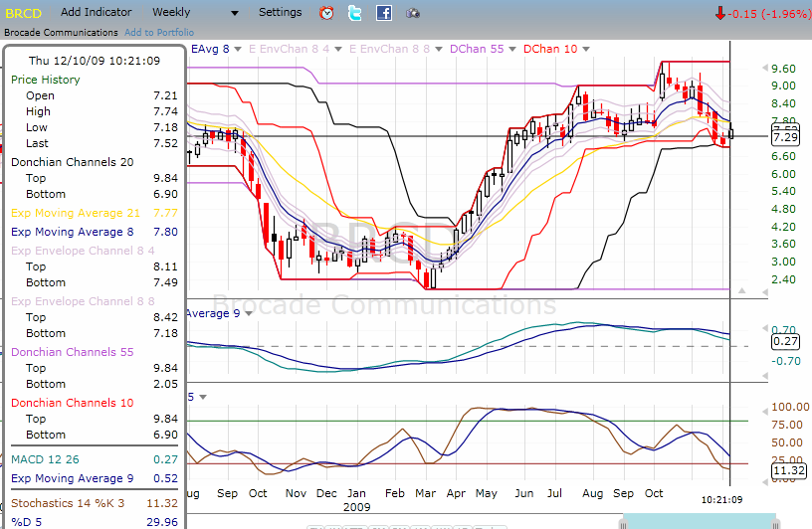Click the MACD 12 26 row
The height and width of the screenshot is (529, 812).
tap(95, 459)
